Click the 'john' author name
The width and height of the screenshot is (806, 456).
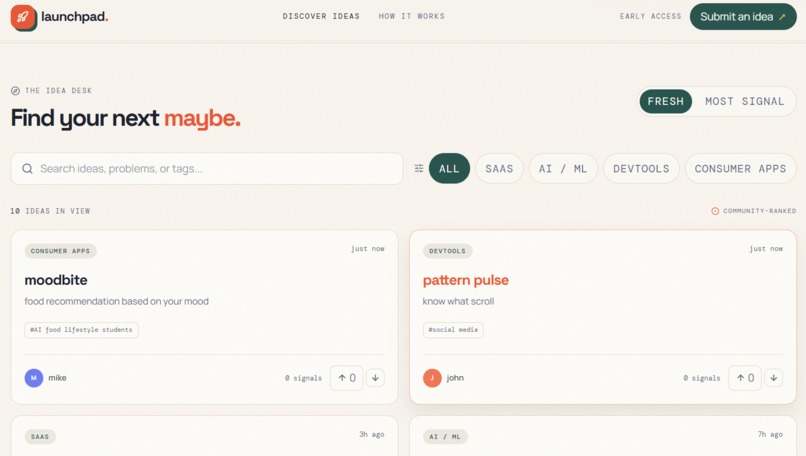(455, 378)
